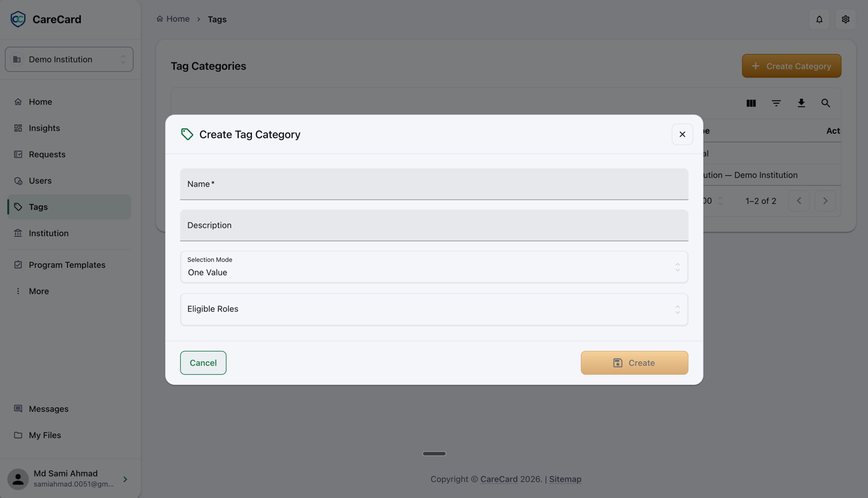Open the Selection Mode dropdown
Screen dimensions: 868x498
[434, 267]
